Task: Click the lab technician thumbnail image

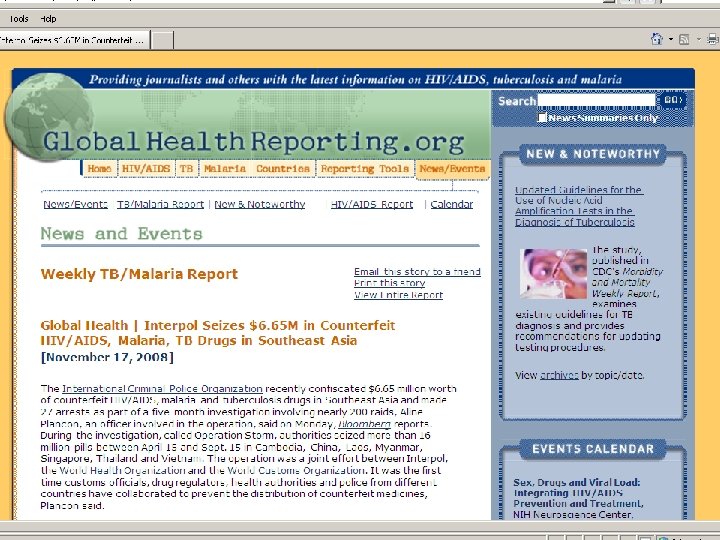Action: (x=553, y=274)
